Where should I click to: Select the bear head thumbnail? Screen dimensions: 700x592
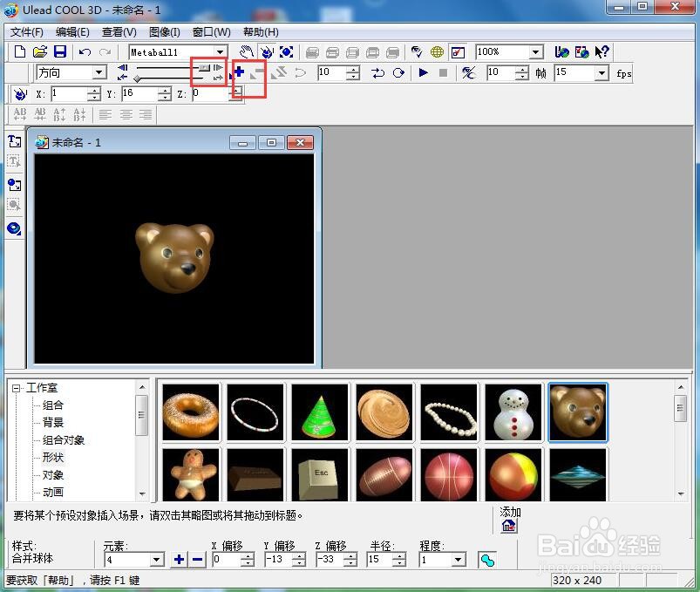coord(578,412)
